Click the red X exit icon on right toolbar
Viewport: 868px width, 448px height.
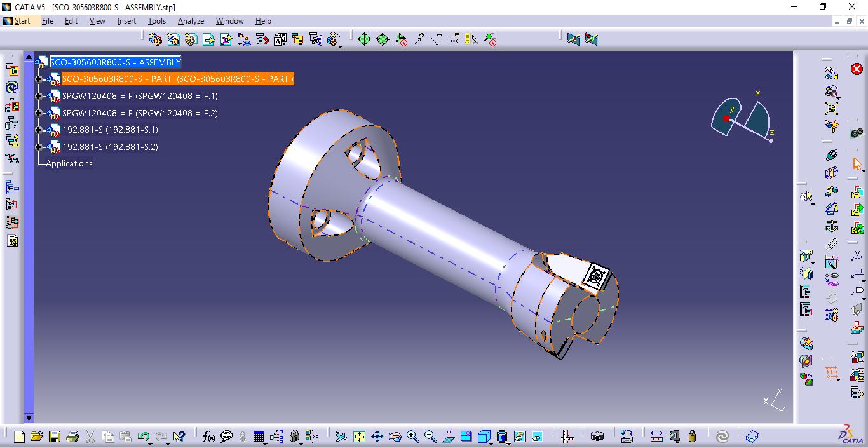click(x=857, y=69)
